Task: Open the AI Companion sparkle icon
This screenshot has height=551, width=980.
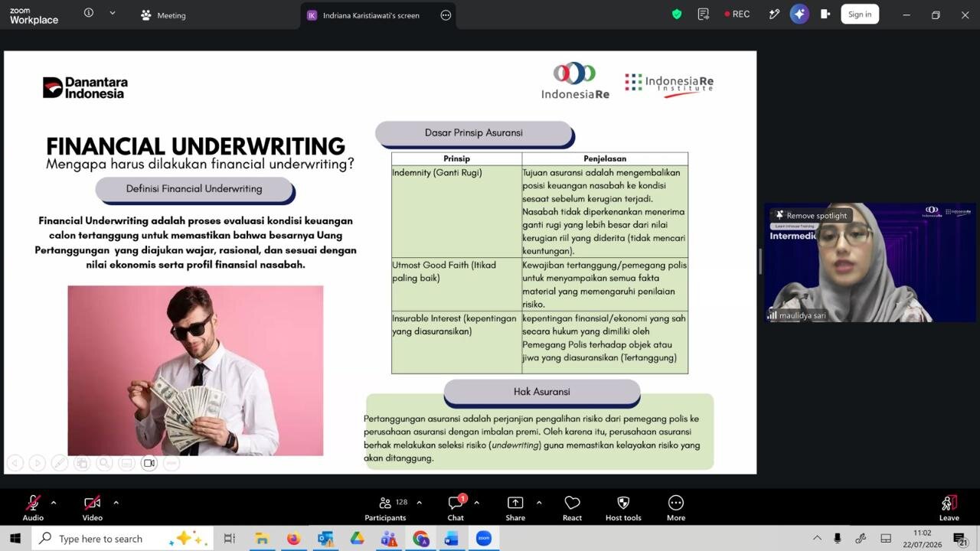Action: (799, 14)
